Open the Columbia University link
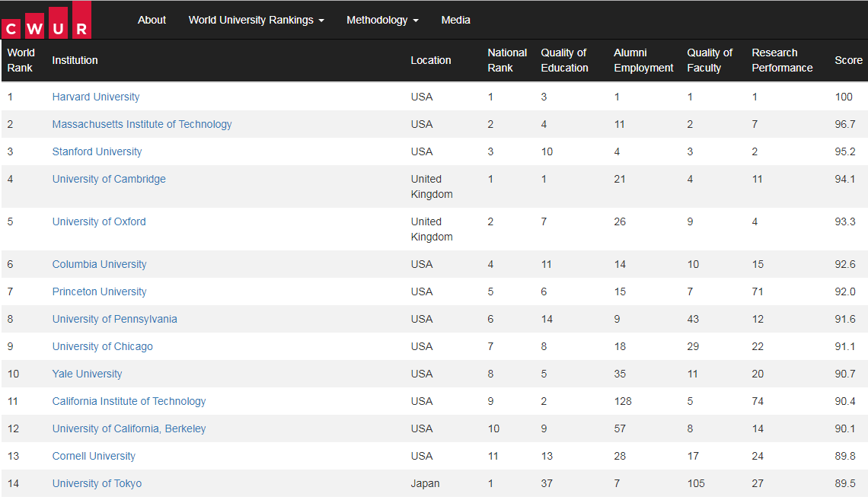This screenshot has width=868, height=500. (99, 264)
